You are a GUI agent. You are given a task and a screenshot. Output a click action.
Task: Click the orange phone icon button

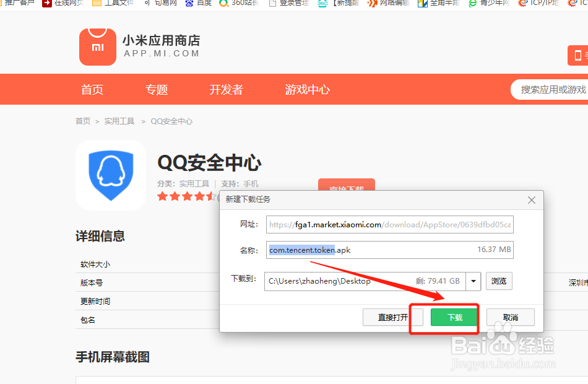click(x=578, y=56)
